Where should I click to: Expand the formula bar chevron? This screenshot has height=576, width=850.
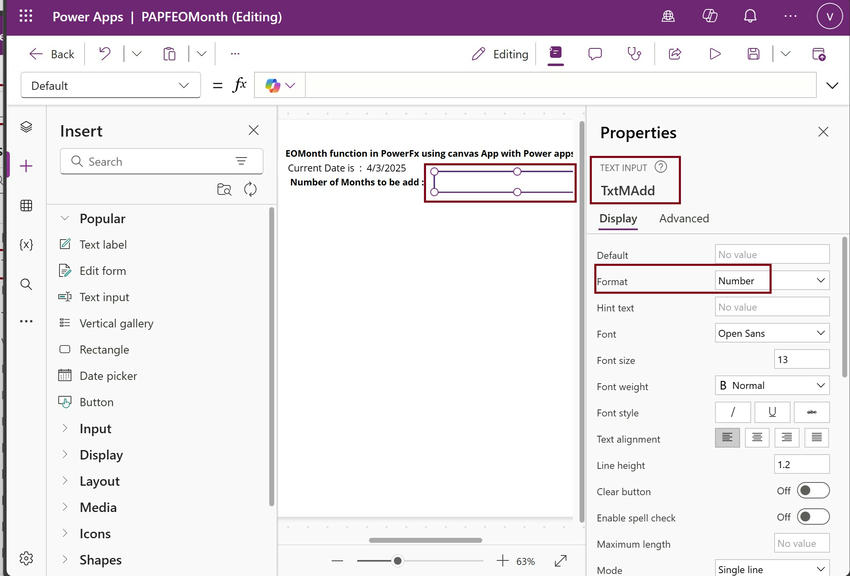[x=832, y=86]
